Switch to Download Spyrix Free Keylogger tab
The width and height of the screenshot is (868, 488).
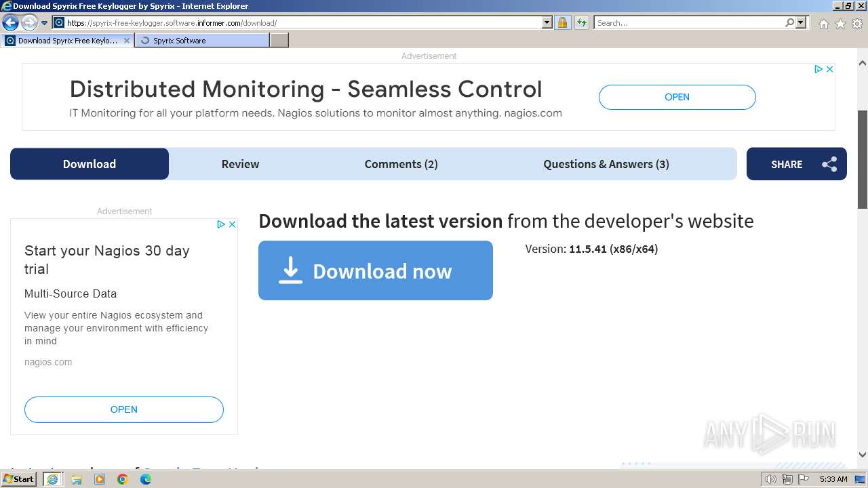pyautogui.click(x=67, y=41)
